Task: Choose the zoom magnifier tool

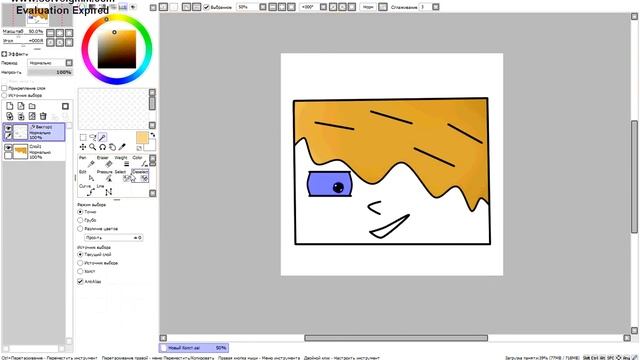Action: 93,147
